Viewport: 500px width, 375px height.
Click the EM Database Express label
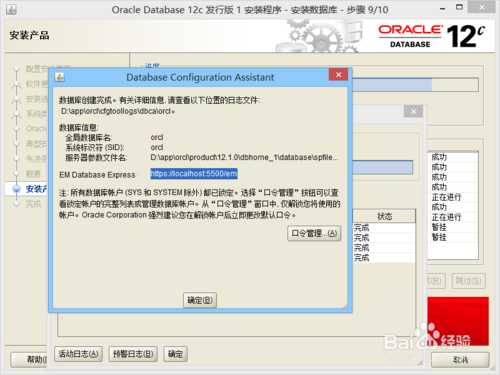click(x=97, y=175)
